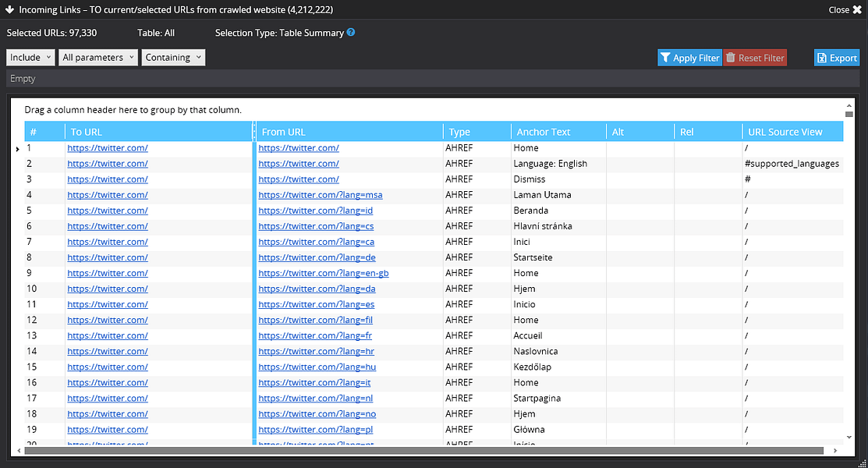Open the Containing dropdown
This screenshot has width=868, height=468.
click(173, 58)
